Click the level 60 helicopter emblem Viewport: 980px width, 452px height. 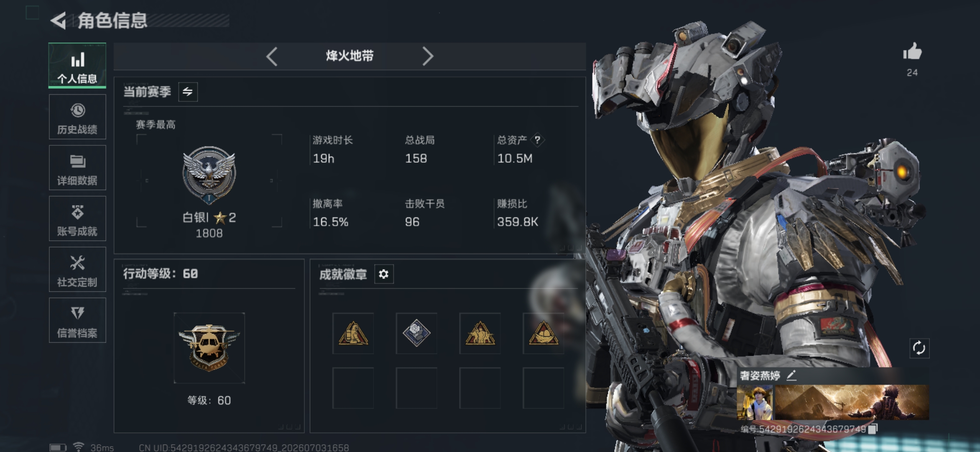tap(209, 348)
